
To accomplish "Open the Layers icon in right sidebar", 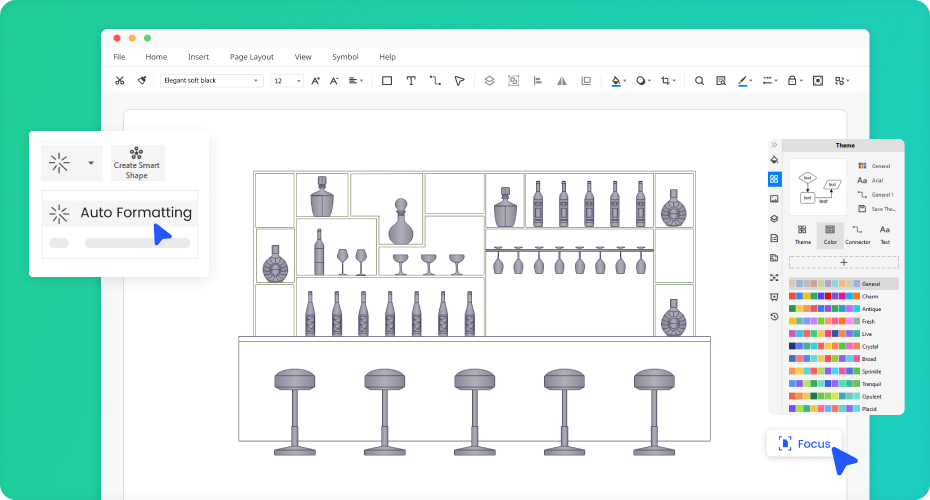I will (x=774, y=219).
